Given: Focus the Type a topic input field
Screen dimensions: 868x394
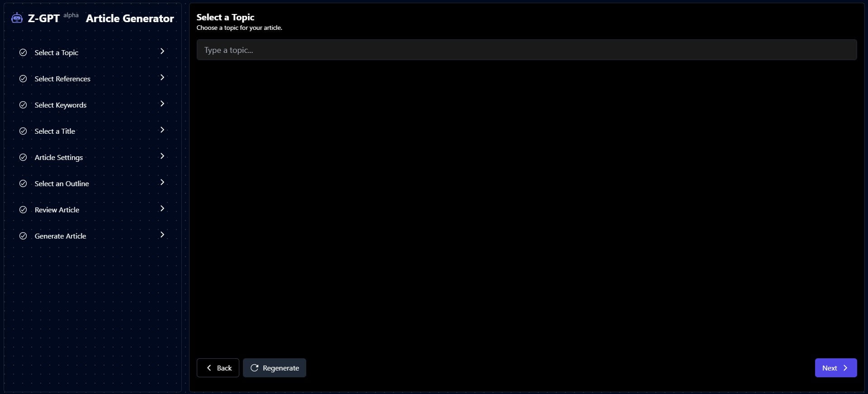Looking at the screenshot, I should click(526, 50).
